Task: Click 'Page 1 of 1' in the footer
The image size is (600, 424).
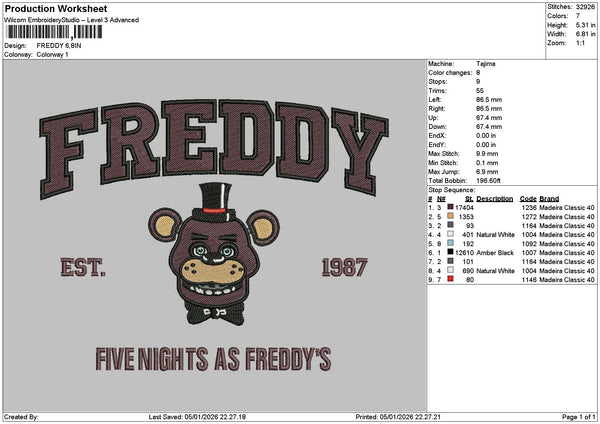Action: click(579, 417)
